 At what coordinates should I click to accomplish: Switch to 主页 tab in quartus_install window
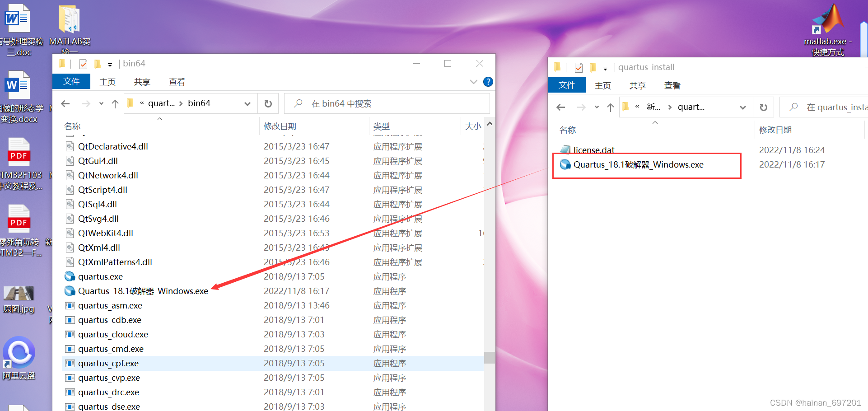pos(603,85)
